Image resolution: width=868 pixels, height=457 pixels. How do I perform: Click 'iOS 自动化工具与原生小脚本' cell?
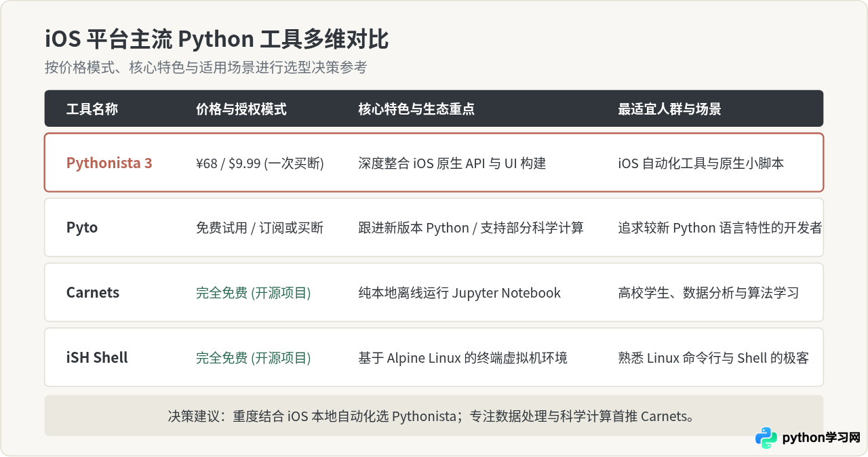coord(701,163)
